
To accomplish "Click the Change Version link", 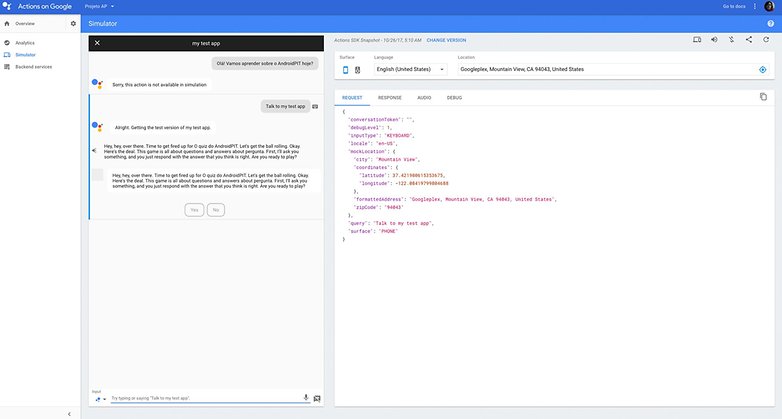I will click(x=446, y=40).
